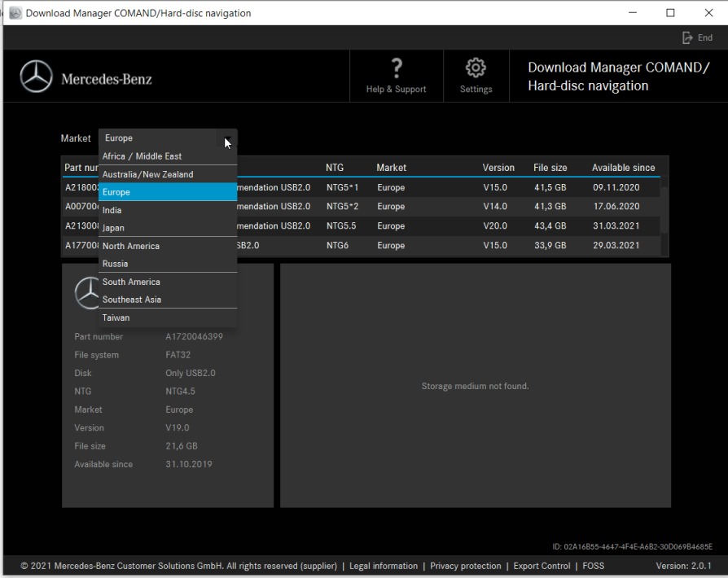The image size is (728, 578).
Task: Click V20.0 version cell
Action: [495, 226]
